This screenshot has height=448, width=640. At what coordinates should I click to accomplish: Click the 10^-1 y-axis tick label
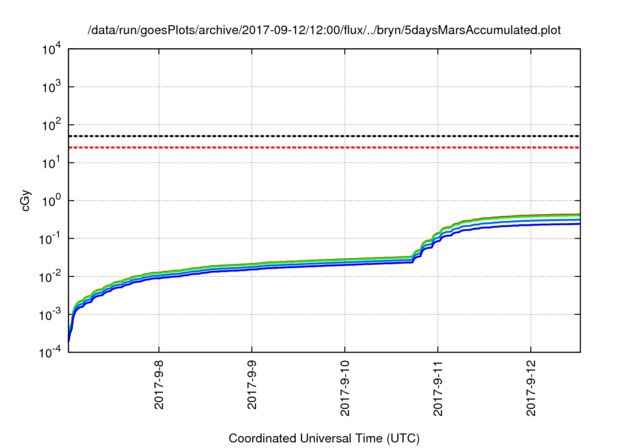coord(51,239)
